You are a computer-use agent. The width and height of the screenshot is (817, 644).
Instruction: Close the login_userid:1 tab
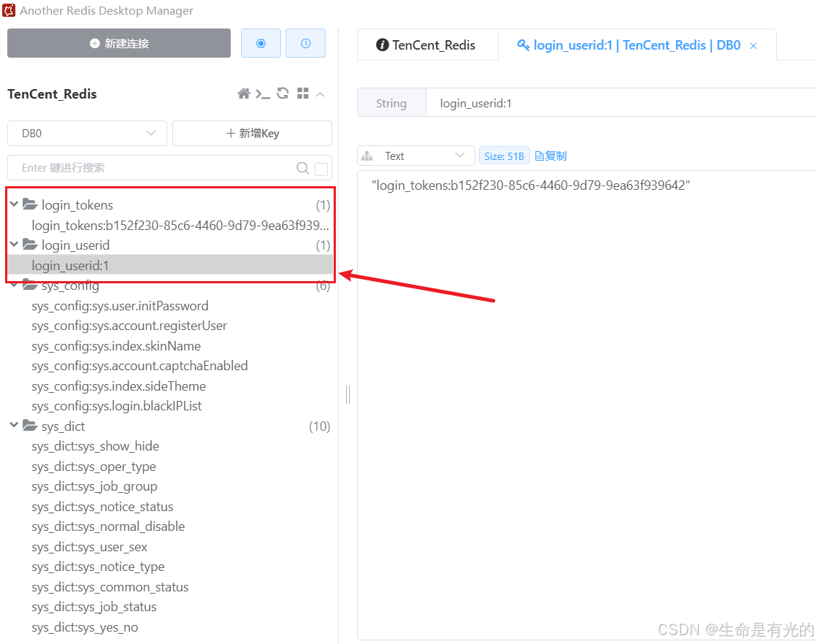coord(753,46)
